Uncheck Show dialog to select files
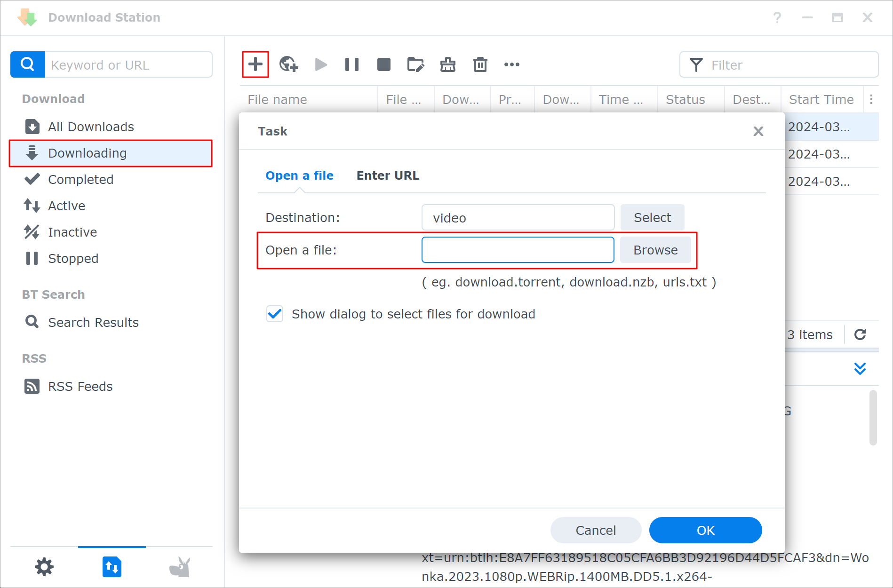The height and width of the screenshot is (588, 893). [275, 314]
